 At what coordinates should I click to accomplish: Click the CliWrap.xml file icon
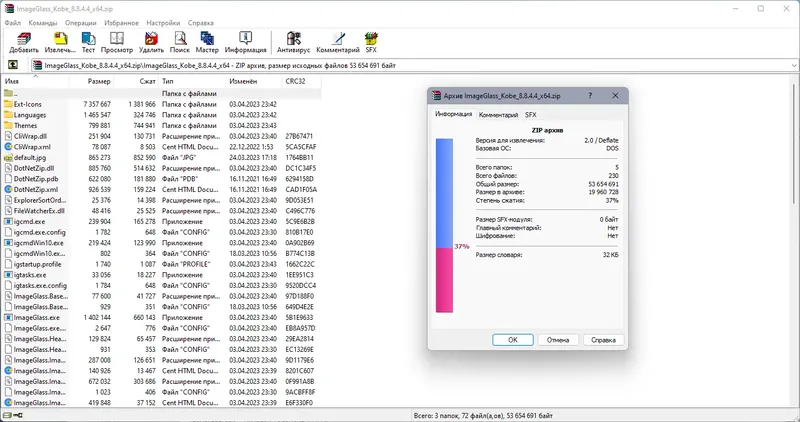[8, 147]
